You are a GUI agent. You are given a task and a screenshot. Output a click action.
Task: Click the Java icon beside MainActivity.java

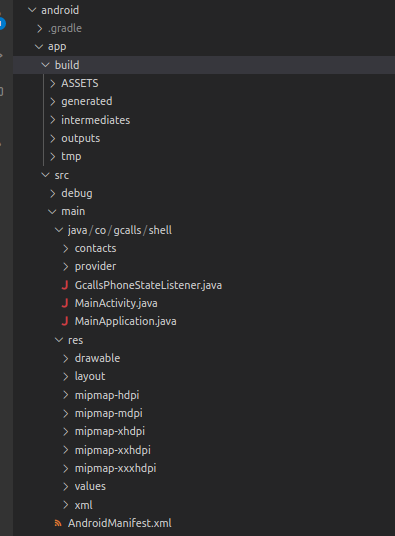[65, 303]
